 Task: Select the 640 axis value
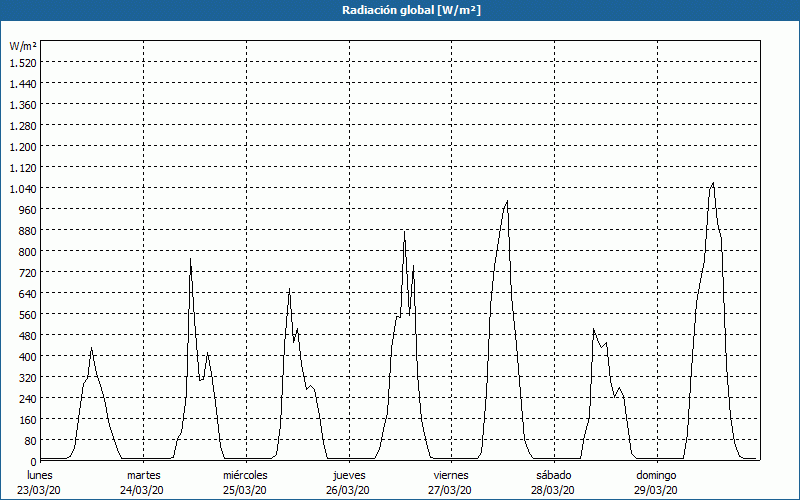coord(28,293)
